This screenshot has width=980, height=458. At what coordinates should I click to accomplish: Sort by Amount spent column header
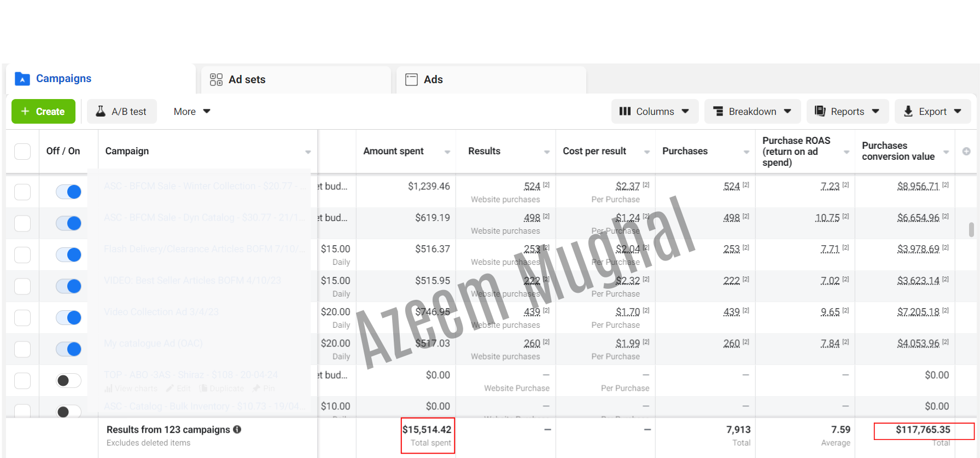pyautogui.click(x=393, y=152)
